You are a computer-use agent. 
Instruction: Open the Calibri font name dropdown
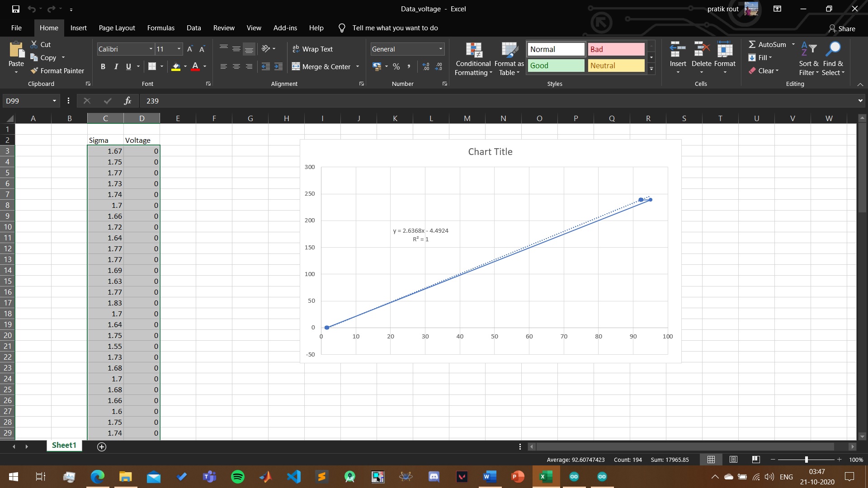[x=151, y=49]
